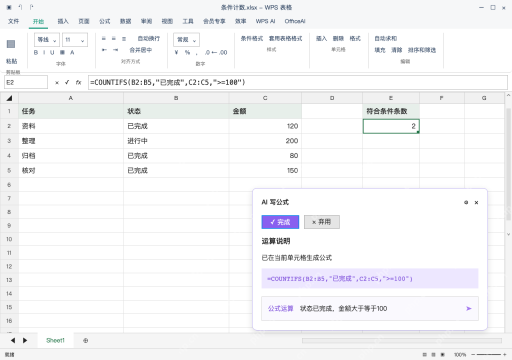Click 填充 fill in editing group
The image size is (512, 360).
click(x=380, y=50)
